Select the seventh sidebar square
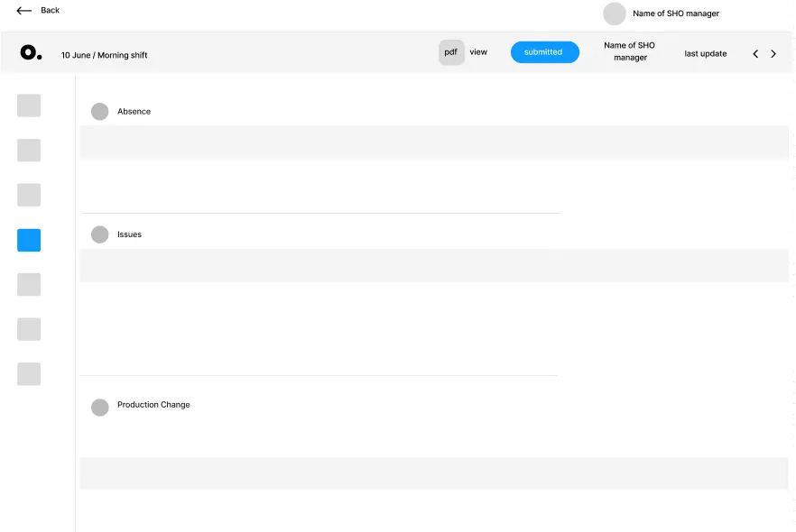The image size is (796, 532). (x=29, y=374)
